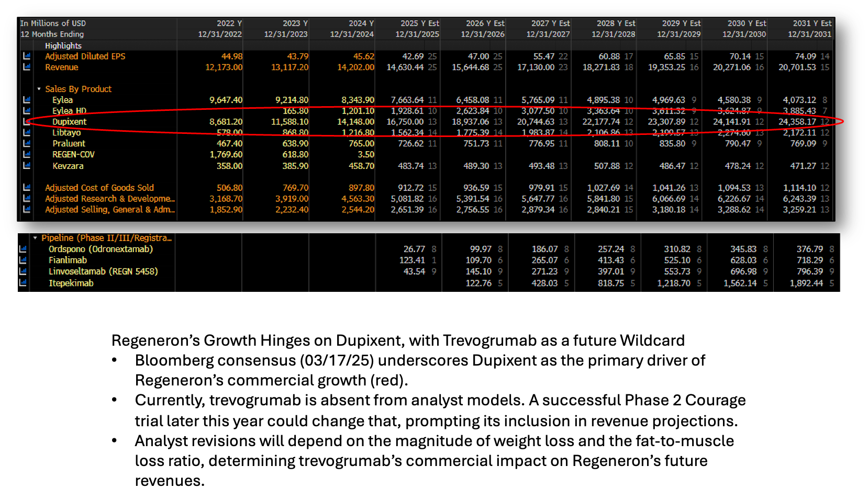
Task: Click the 12/31/2026 period ending date
Action: coord(483,34)
